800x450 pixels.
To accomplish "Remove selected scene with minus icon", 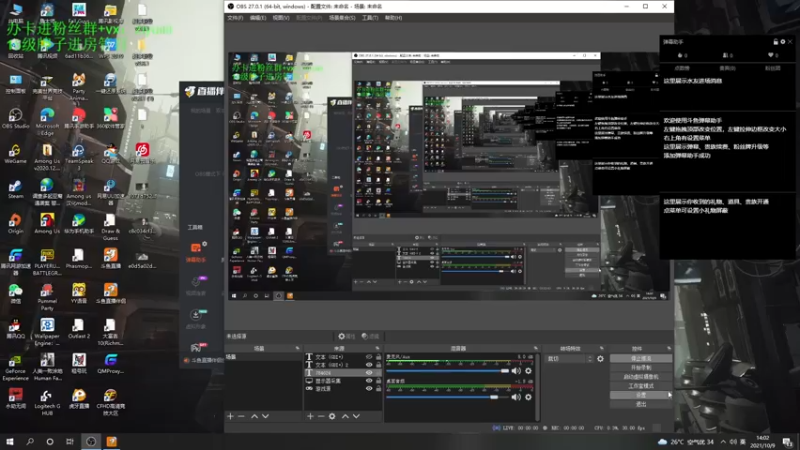I will [x=241, y=416].
